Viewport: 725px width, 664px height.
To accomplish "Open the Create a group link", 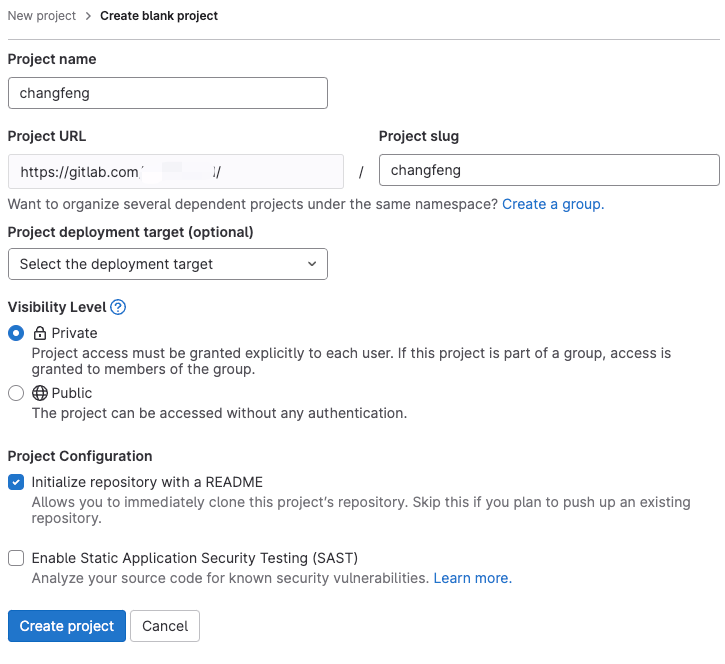I will [552, 204].
